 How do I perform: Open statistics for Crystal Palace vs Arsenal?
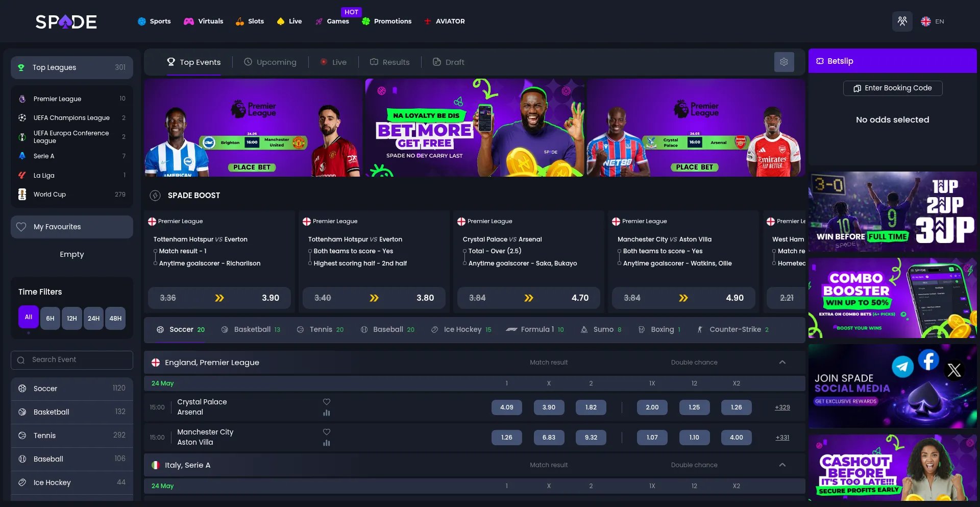[x=327, y=413]
